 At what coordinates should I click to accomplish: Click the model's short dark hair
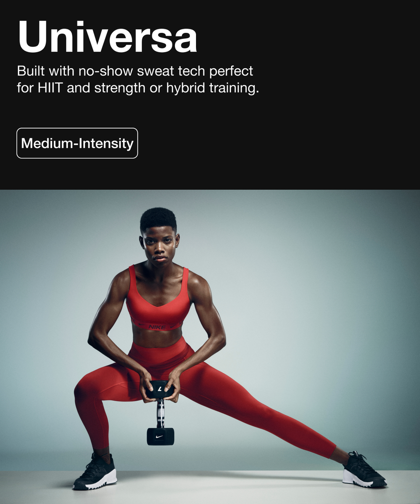(158, 218)
